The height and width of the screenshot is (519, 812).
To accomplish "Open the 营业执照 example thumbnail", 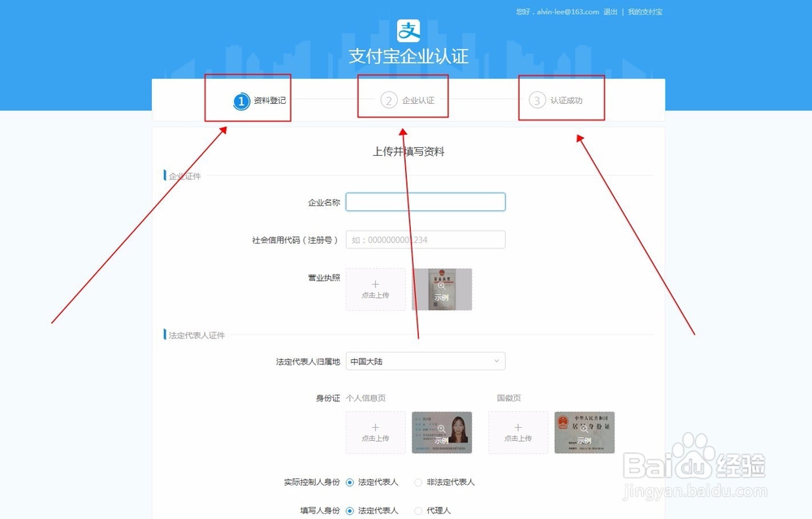I will coord(442,289).
